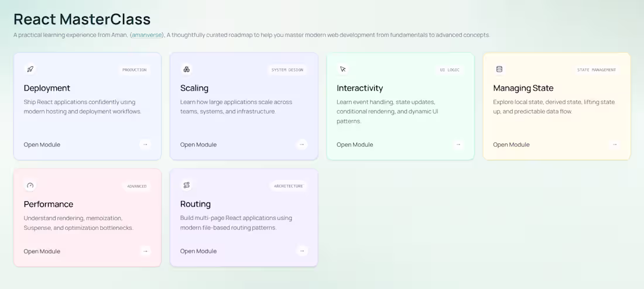Image resolution: width=644 pixels, height=289 pixels.
Task: Click the database icon on Managing State
Action: click(499, 70)
